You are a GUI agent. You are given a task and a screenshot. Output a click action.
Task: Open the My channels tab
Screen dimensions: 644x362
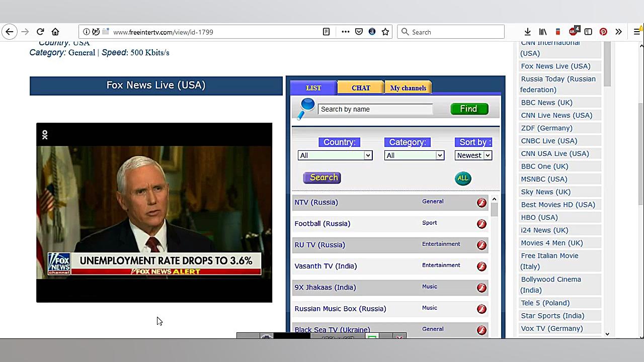point(408,88)
